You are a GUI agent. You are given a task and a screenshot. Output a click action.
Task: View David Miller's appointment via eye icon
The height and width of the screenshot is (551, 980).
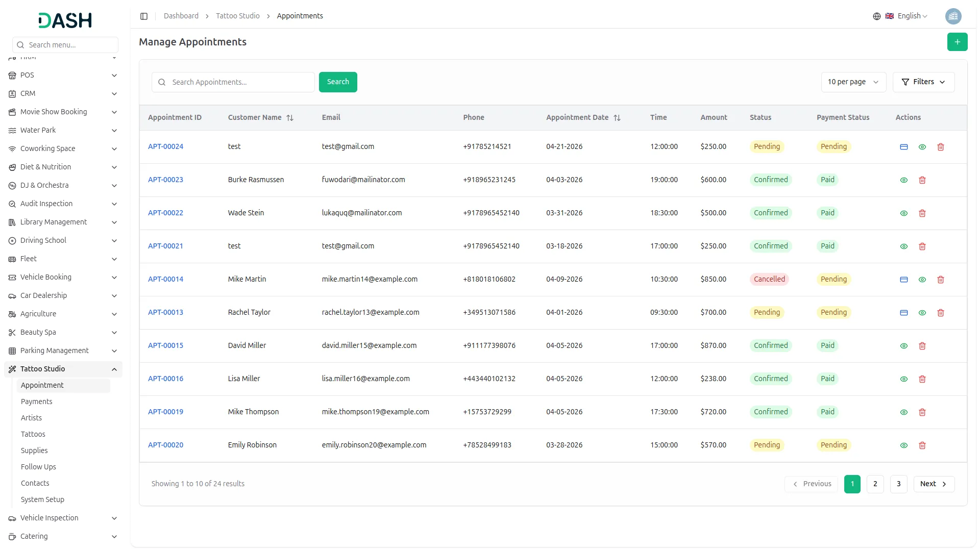point(903,346)
